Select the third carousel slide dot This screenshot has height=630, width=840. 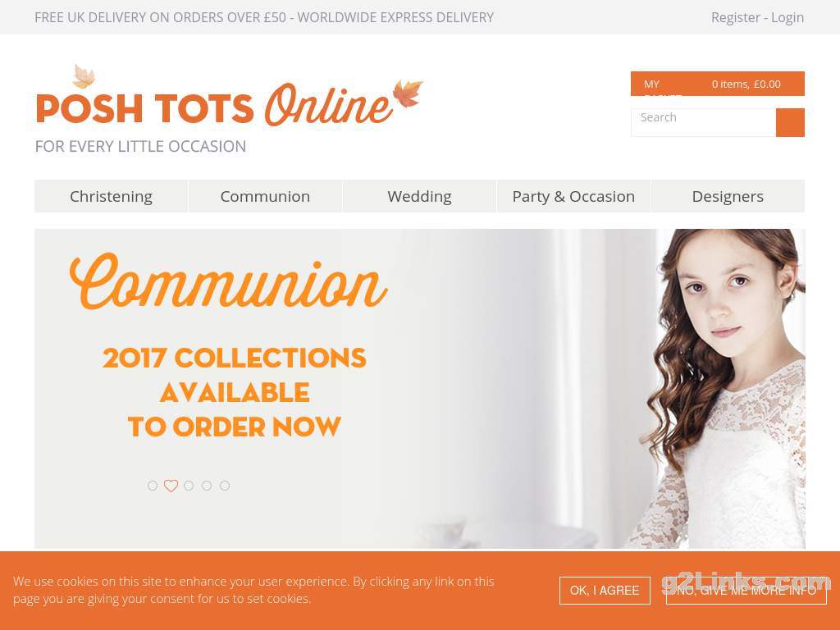(x=189, y=486)
